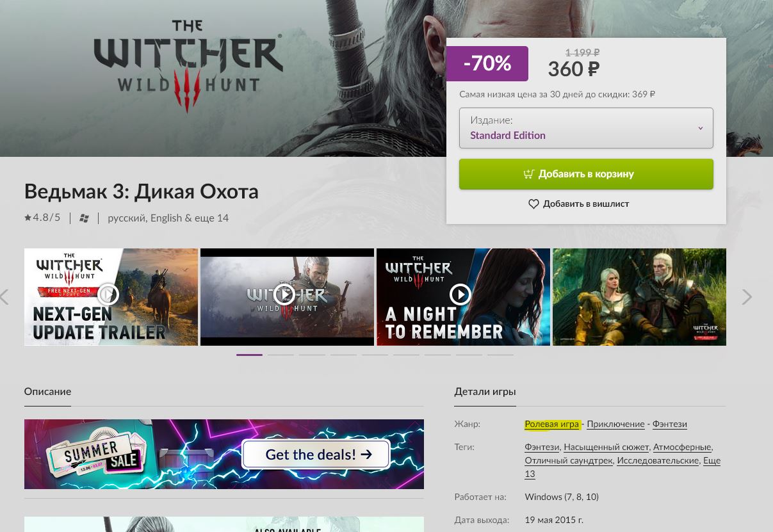
Task: Open the Отличный саундтрек tag link
Action: tap(569, 460)
